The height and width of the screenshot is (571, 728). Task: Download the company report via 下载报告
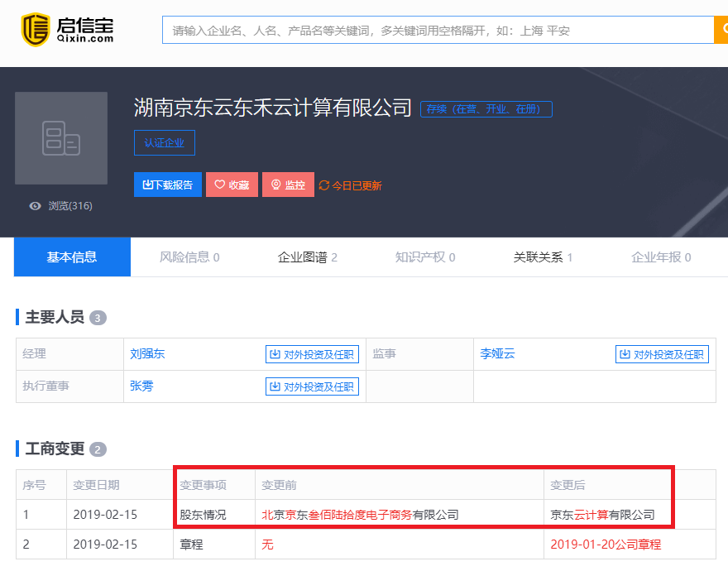(x=168, y=185)
